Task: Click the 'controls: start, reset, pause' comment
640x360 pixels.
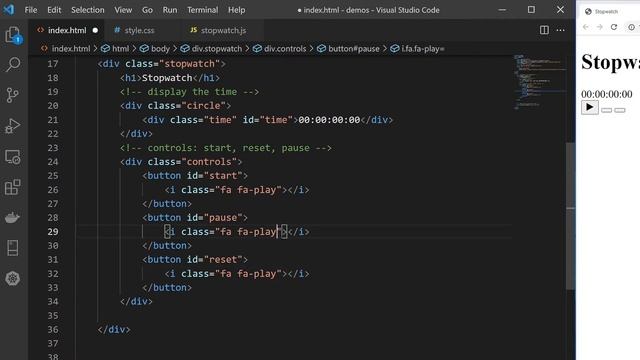Action: coord(226,148)
